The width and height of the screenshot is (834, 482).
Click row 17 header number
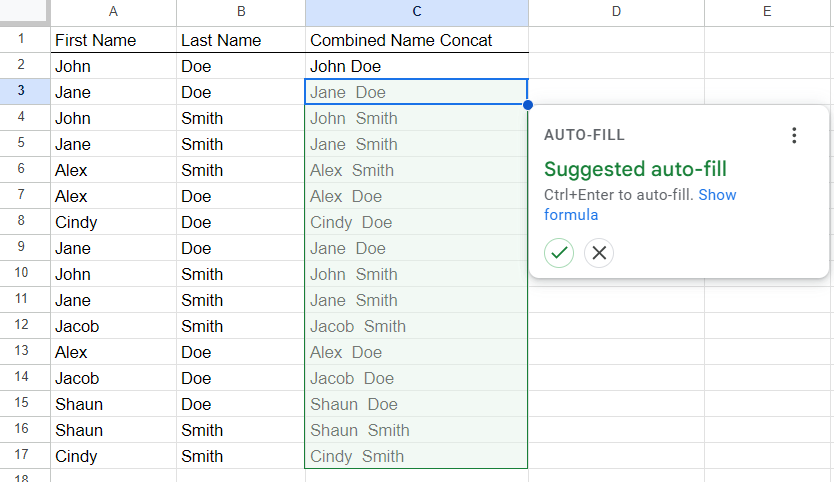tap(21, 455)
